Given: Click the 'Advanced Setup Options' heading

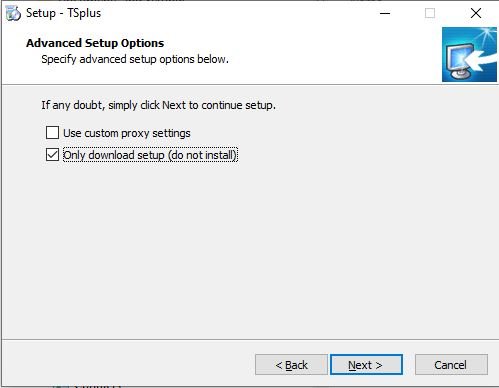Looking at the screenshot, I should click(95, 43).
